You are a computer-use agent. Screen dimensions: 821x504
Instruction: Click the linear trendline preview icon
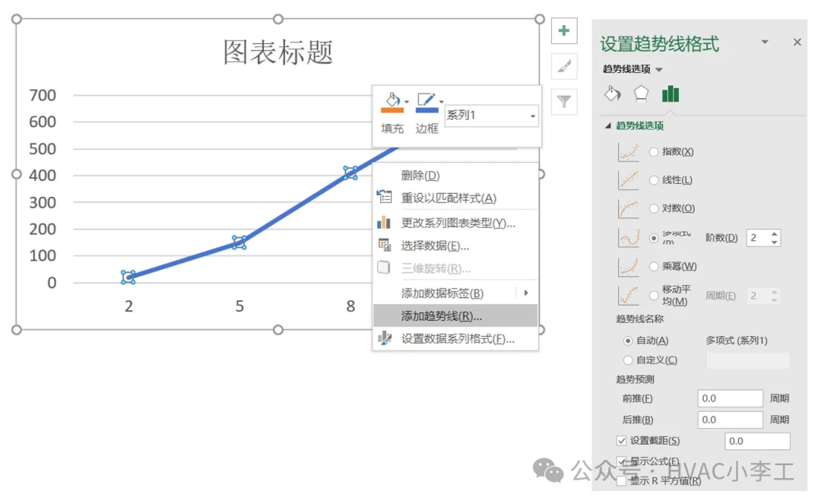[629, 180]
